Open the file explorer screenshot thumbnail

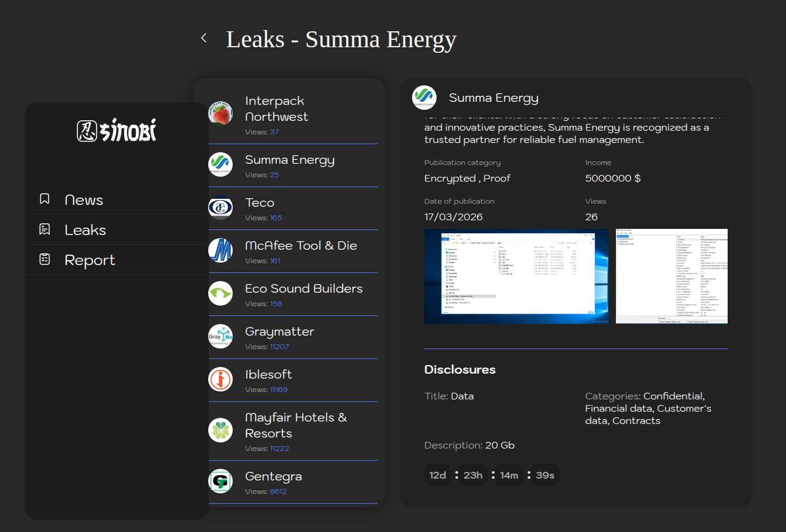516,276
